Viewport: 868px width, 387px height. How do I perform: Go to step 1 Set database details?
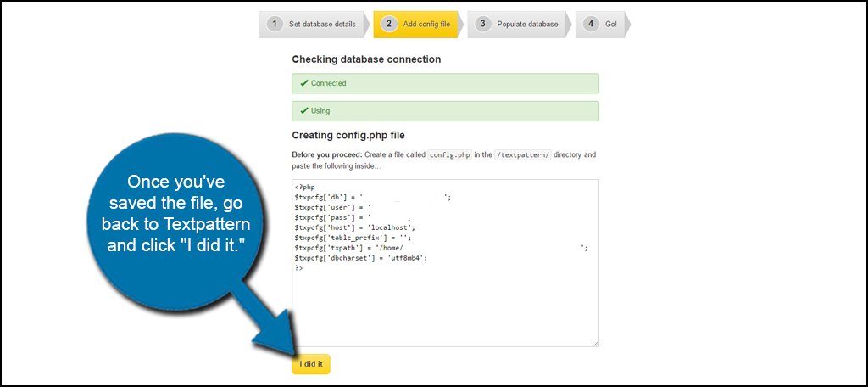[314, 24]
